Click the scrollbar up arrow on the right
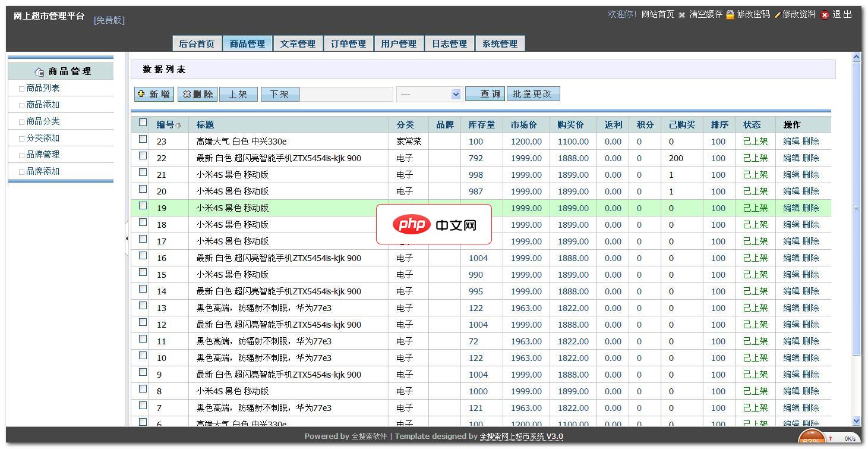This screenshot has height=449, width=868. [x=856, y=55]
